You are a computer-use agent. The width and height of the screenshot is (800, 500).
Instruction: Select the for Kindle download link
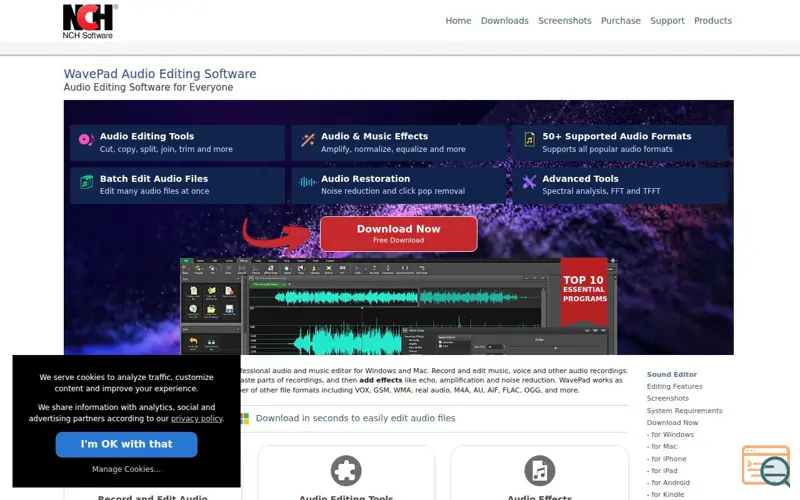[x=668, y=494]
